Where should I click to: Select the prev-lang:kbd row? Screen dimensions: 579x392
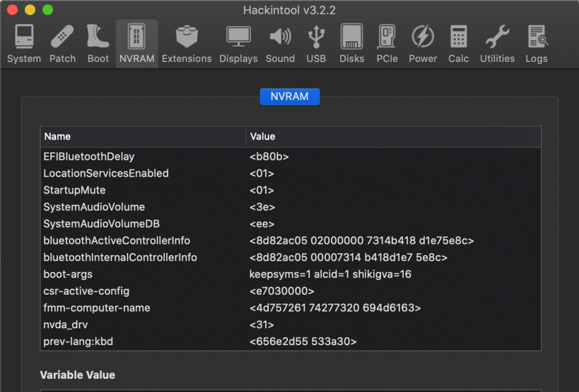pos(291,342)
